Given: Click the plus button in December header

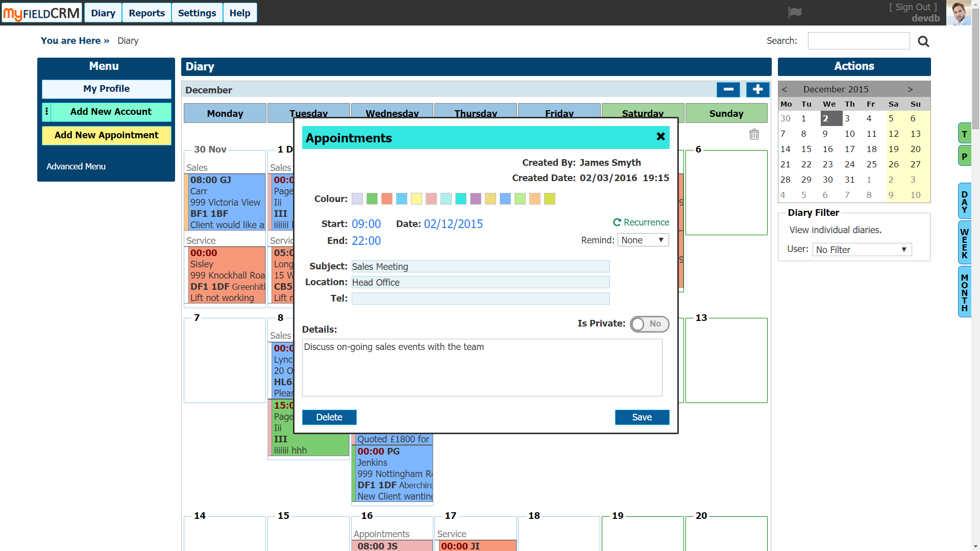Looking at the screenshot, I should point(757,90).
